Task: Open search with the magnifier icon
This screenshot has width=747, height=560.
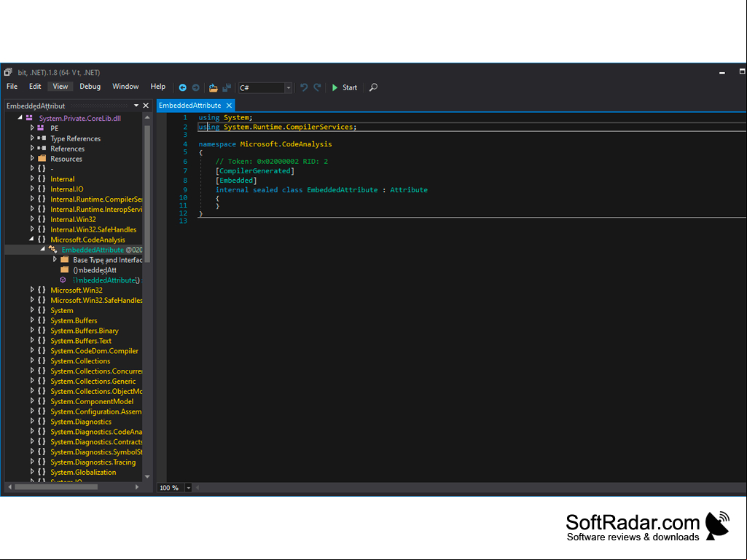Action: (373, 87)
